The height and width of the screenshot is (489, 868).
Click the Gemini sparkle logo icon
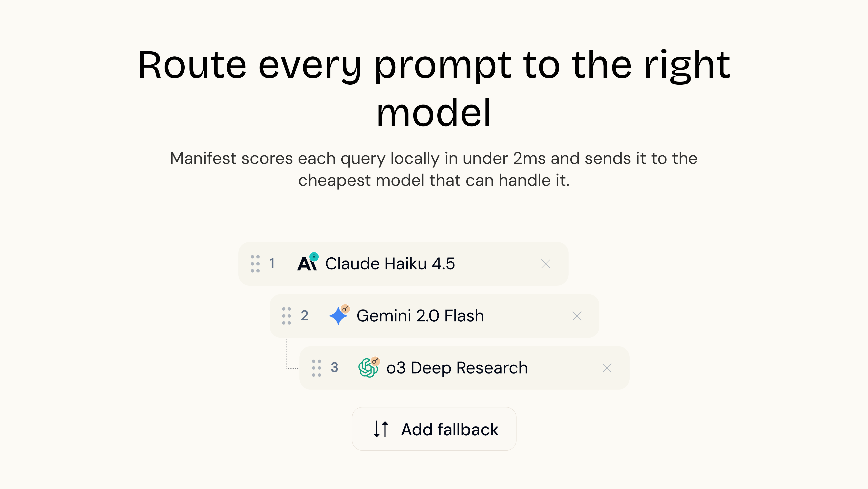coord(338,316)
